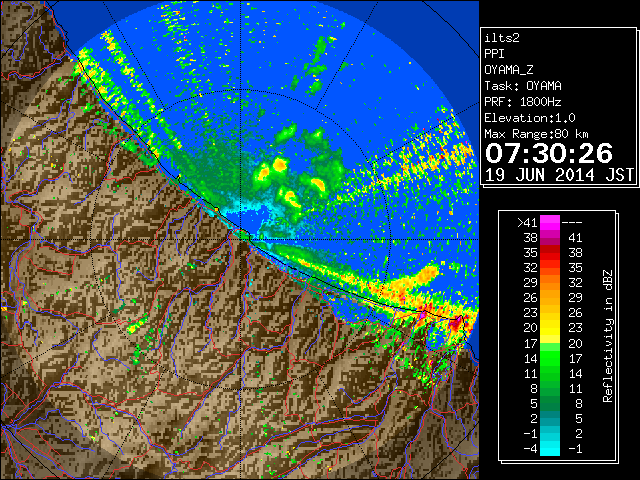Click the 'OYAMA_Z' product name
640x480 pixels.
[x=509, y=70]
